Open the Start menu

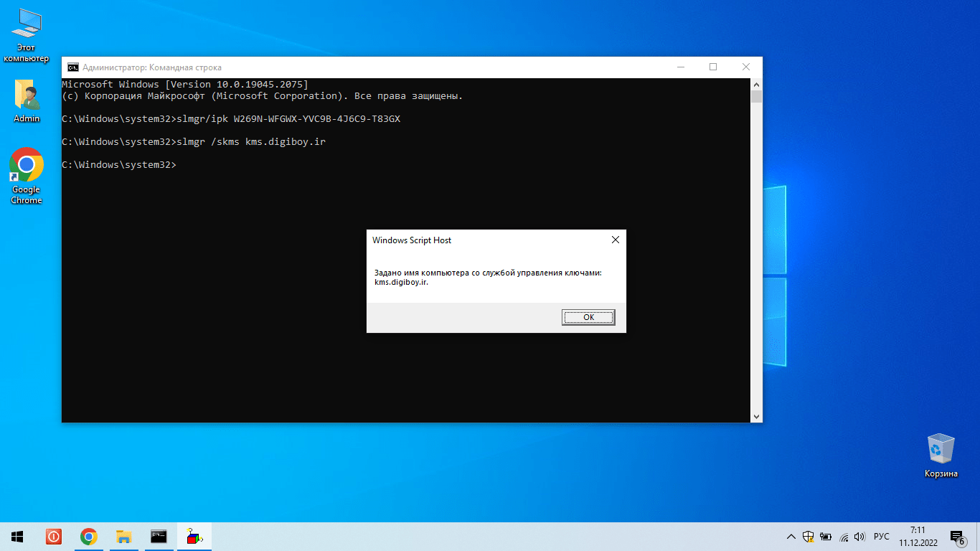17,537
